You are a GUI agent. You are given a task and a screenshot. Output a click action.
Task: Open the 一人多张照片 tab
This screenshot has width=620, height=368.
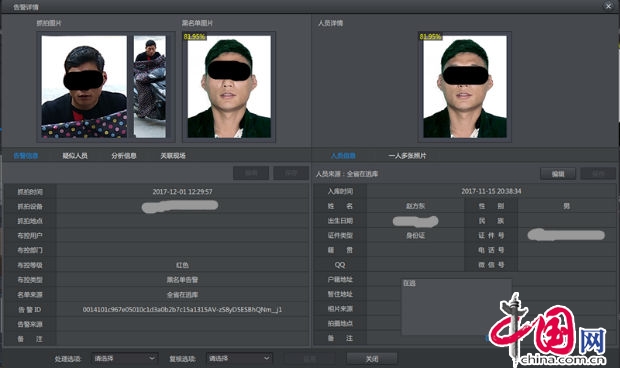coord(407,156)
